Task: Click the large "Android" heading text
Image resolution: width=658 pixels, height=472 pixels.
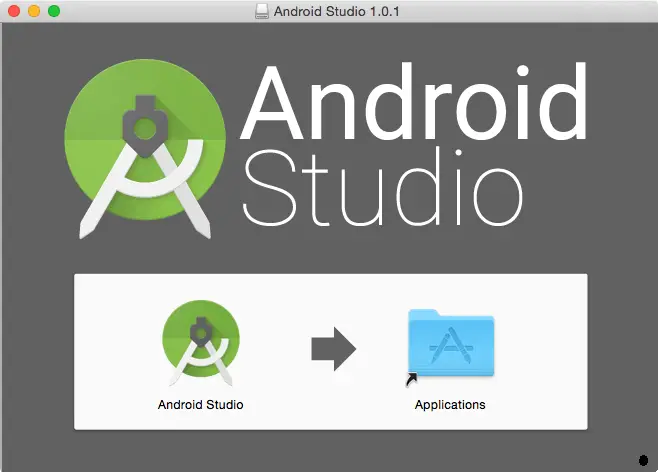Action: pyautogui.click(x=413, y=103)
